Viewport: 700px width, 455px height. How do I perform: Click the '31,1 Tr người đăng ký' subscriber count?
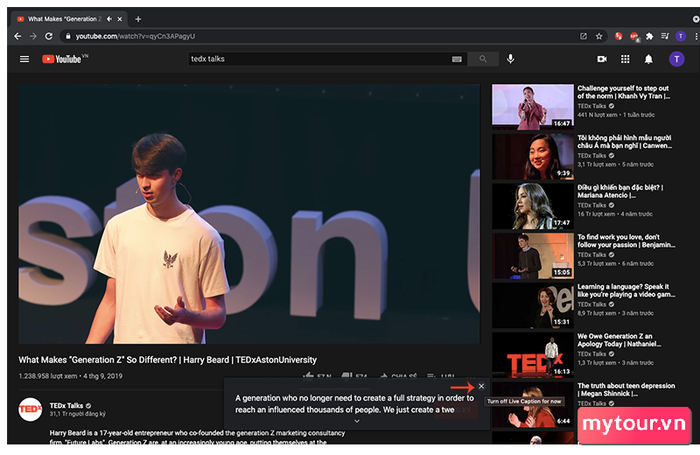[x=77, y=414]
